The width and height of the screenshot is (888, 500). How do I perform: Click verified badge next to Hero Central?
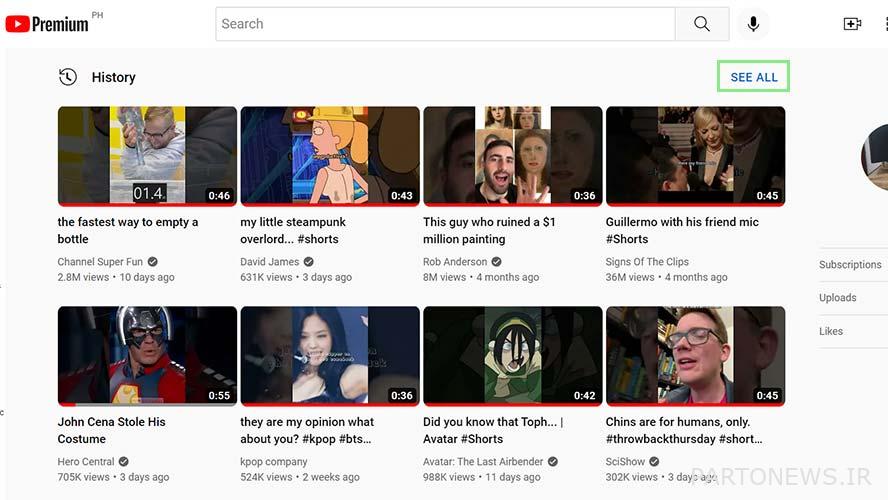(124, 461)
